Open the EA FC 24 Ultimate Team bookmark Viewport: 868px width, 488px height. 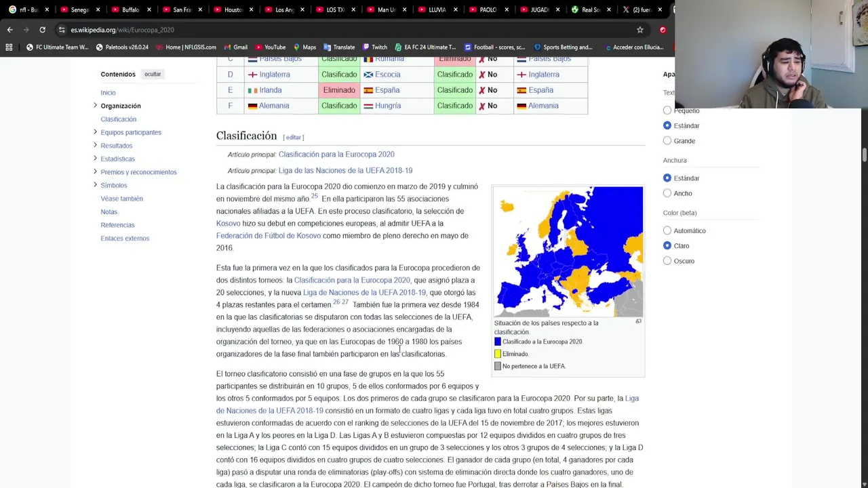point(425,47)
